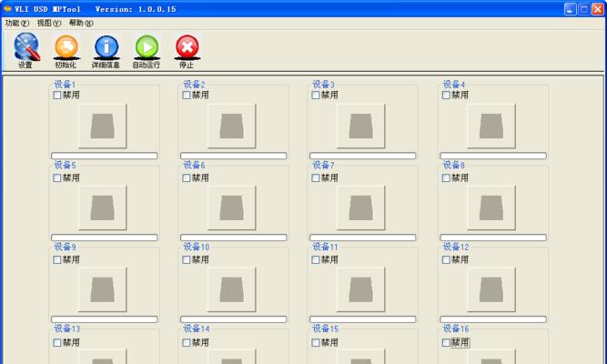Viewport: 607px width, 364px height.
Task: Click the 设备10 progress bar
Action: pos(234,319)
